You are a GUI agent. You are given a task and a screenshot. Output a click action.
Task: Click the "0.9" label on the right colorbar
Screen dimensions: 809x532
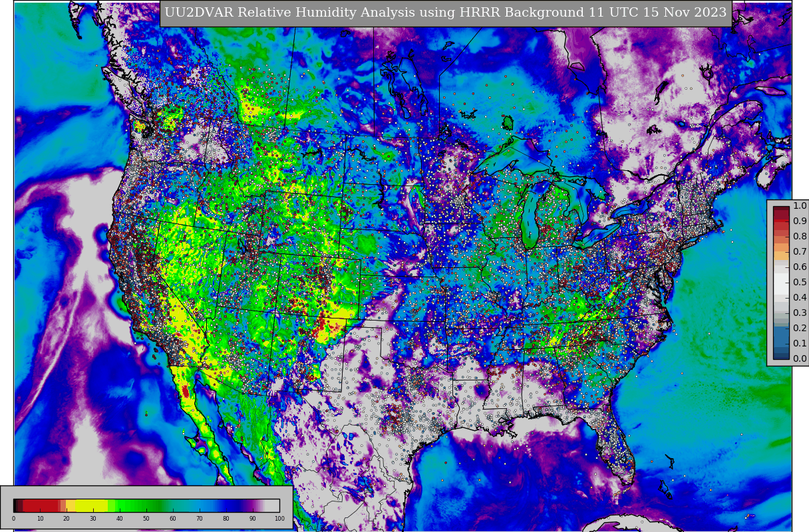(800, 221)
